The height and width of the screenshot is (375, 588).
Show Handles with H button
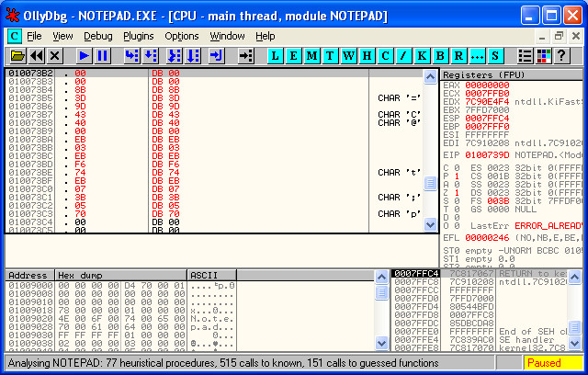point(367,56)
